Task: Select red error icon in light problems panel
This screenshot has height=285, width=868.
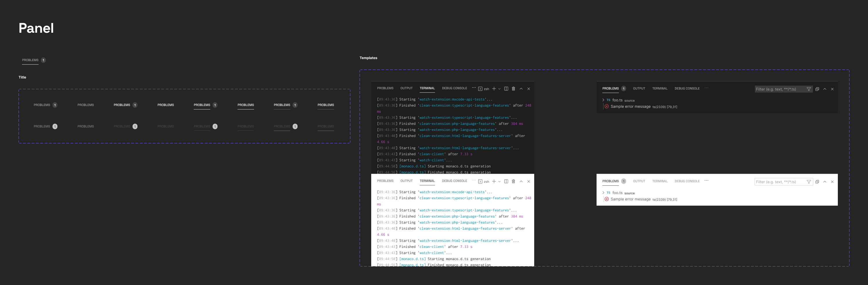Action: pos(606,199)
